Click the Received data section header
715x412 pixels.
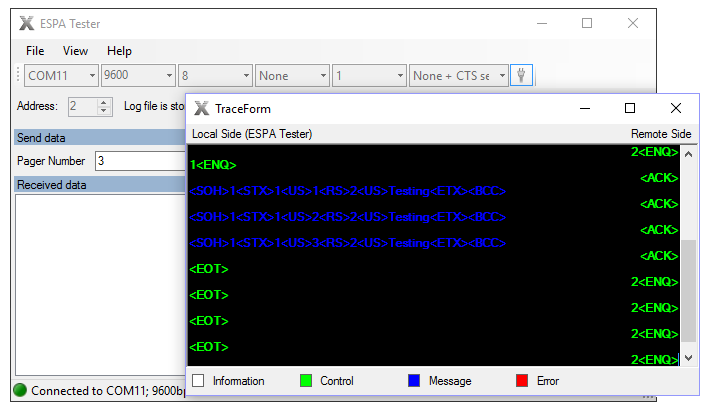[99, 185]
